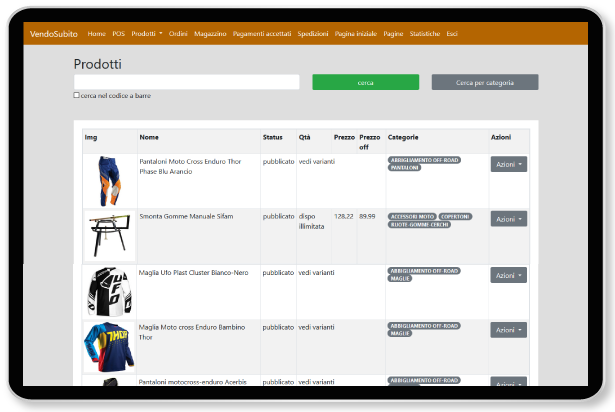
Task: Expand the Prodotti dropdown menu
Action: click(x=147, y=34)
